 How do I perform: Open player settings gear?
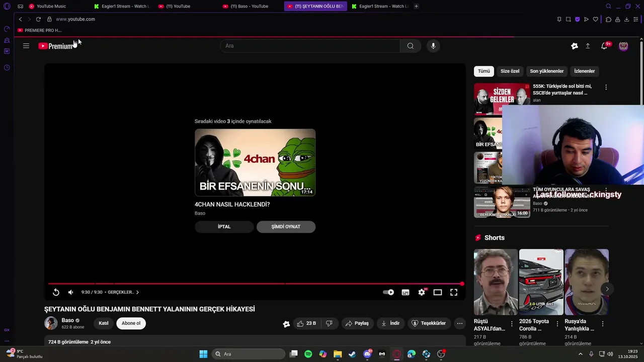pos(422,292)
